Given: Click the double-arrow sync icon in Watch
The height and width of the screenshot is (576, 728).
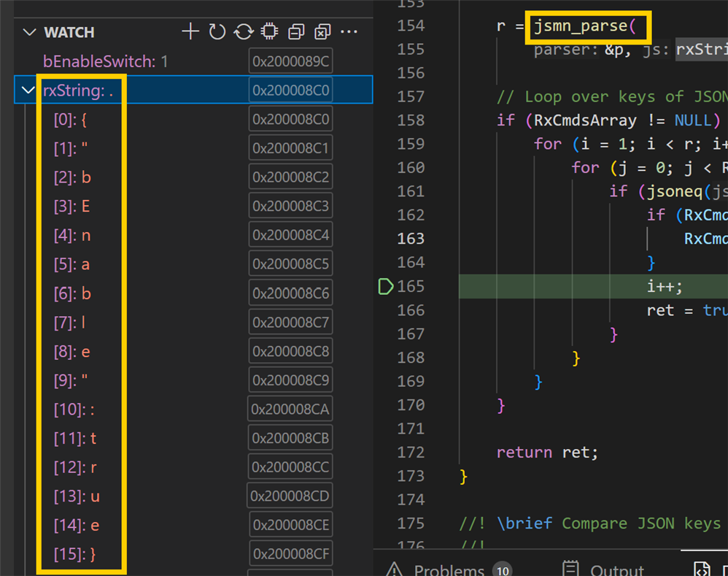Looking at the screenshot, I should click(x=243, y=31).
